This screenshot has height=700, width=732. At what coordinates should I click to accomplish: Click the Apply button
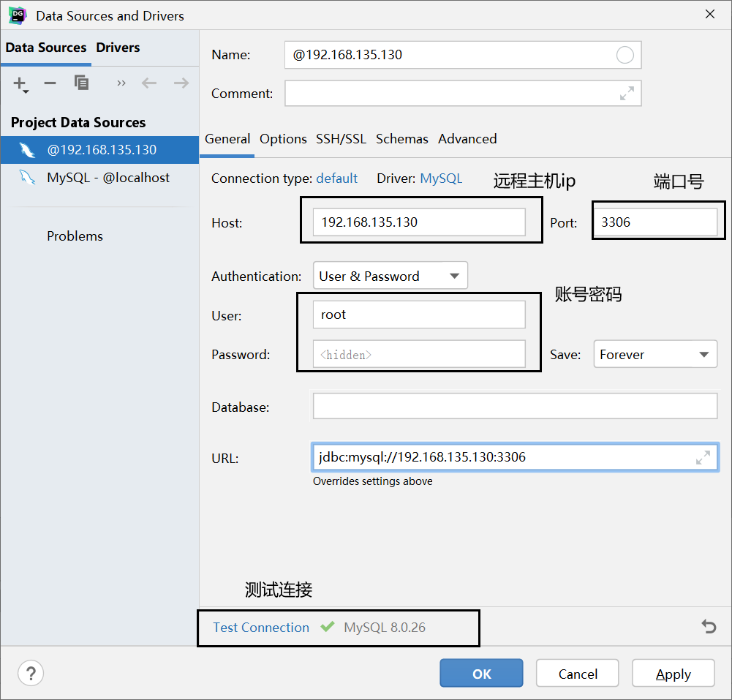click(x=673, y=674)
